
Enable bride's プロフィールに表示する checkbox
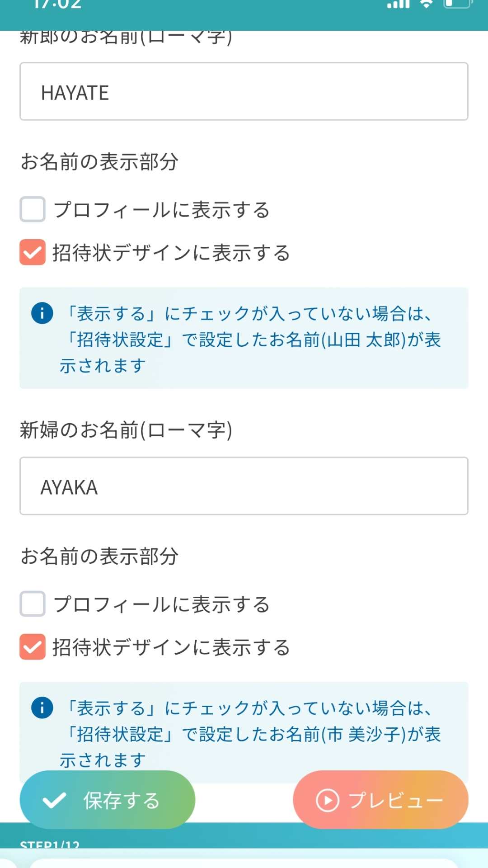33,604
